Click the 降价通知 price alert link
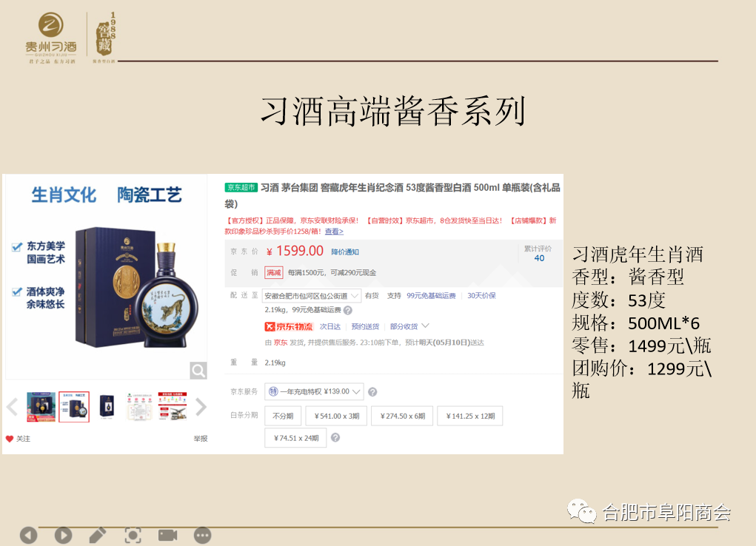Screen dimensions: 756x546 pos(345,252)
